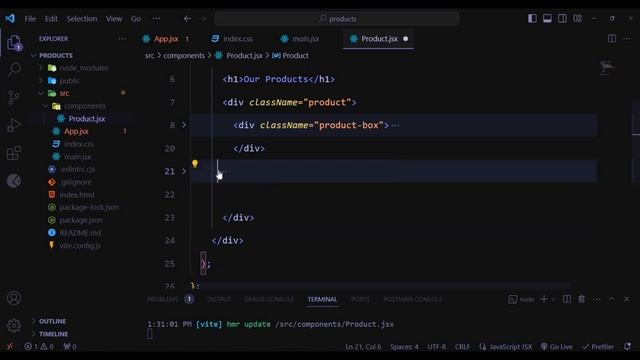Switch to the main.jsx editor tab
Screen dimensions: 640x360
point(301,39)
